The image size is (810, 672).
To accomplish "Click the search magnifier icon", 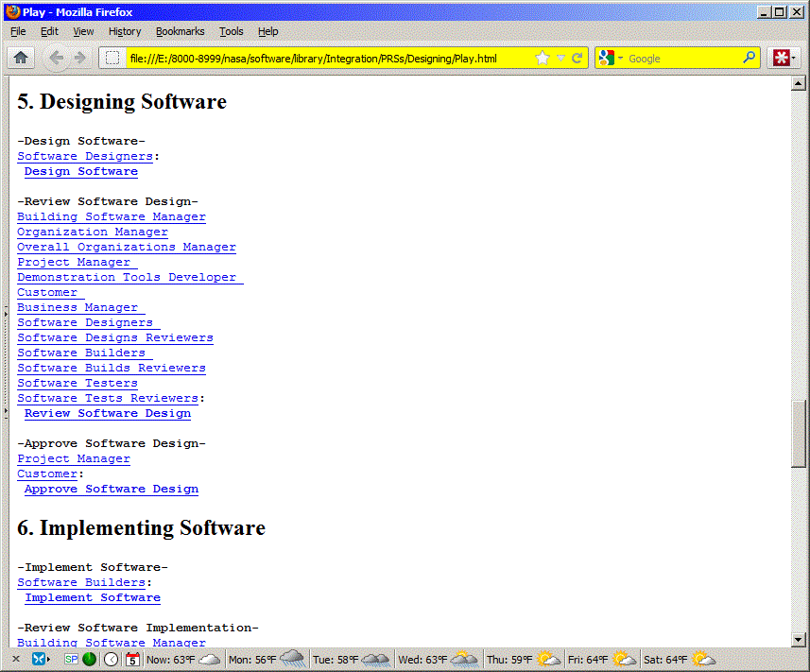I will [750, 58].
